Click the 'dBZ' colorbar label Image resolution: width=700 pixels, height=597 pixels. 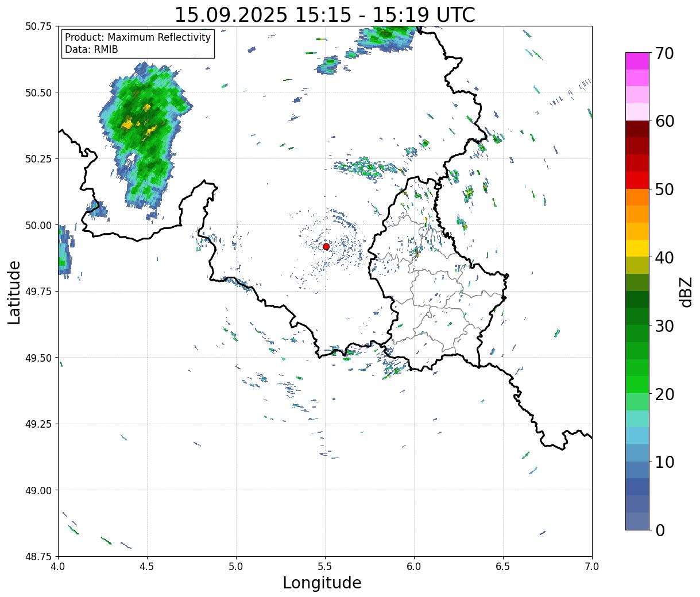[x=686, y=292]
